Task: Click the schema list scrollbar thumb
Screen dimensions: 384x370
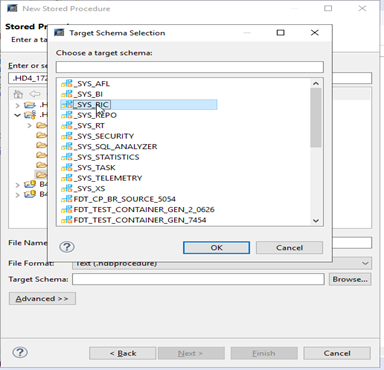Action: (x=316, y=118)
